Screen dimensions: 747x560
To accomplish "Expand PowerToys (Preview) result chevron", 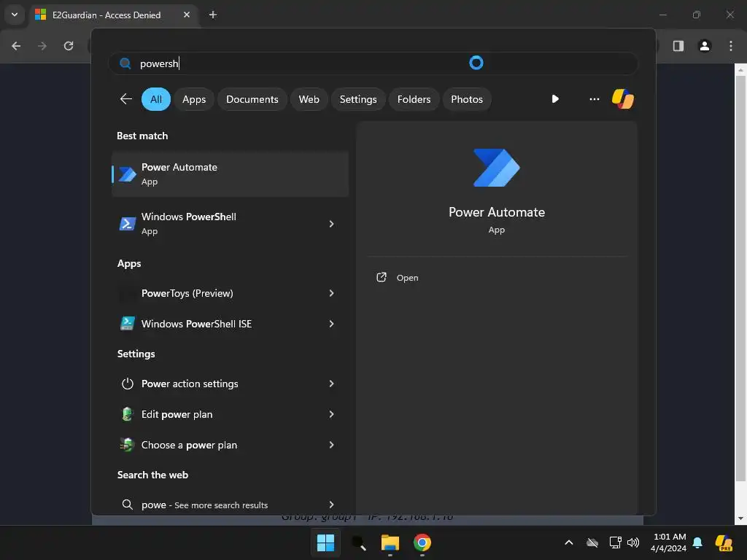I will (332, 293).
